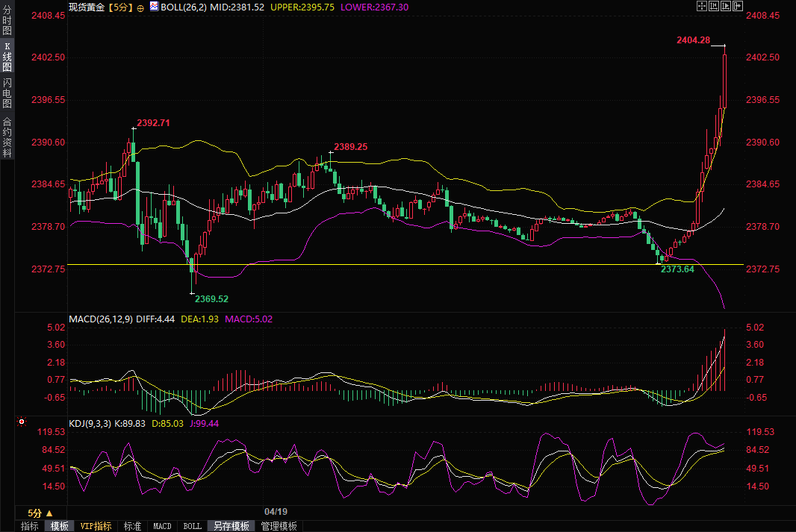Image resolution: width=796 pixels, height=532 pixels.
Task: Click the step-backward chart range icon
Action: [x=714, y=6]
